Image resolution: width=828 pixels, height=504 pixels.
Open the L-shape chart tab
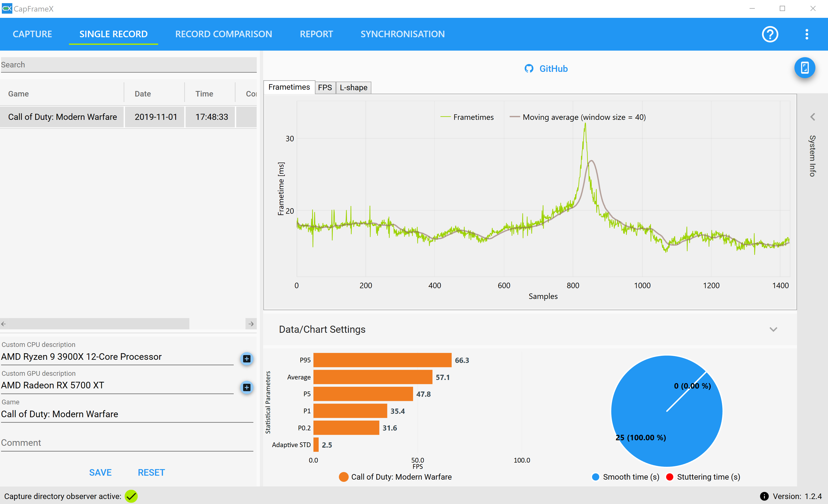353,88
